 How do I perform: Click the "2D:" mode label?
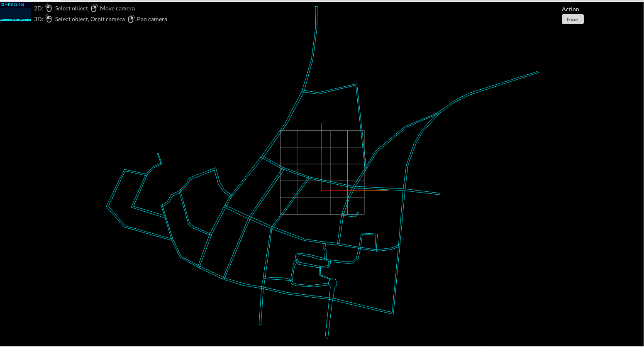39,8
